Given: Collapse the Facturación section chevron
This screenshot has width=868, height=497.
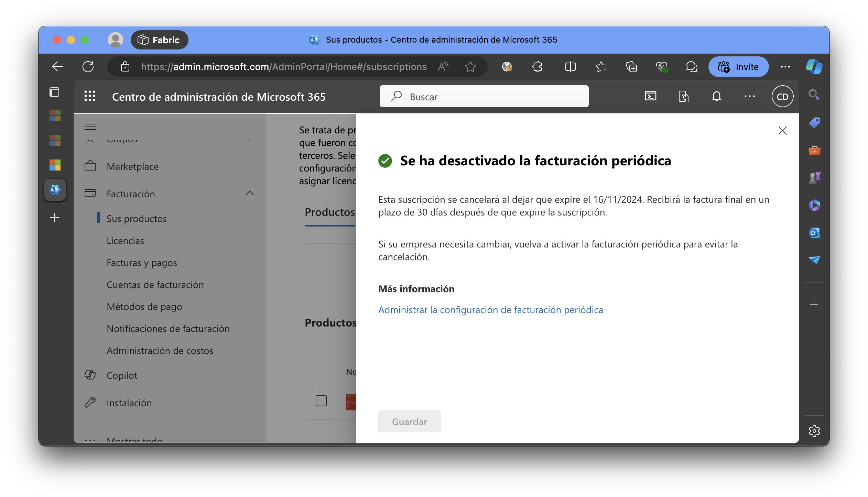Looking at the screenshot, I should pyautogui.click(x=250, y=194).
